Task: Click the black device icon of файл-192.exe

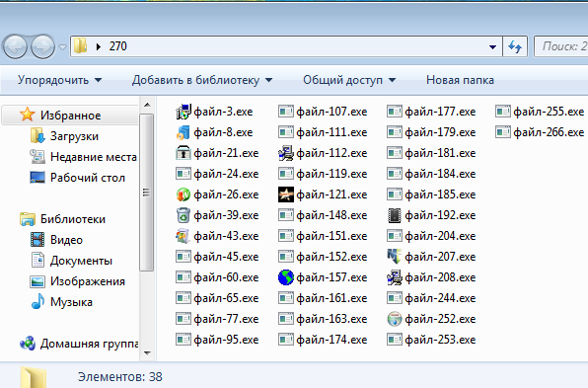Action: tap(395, 215)
